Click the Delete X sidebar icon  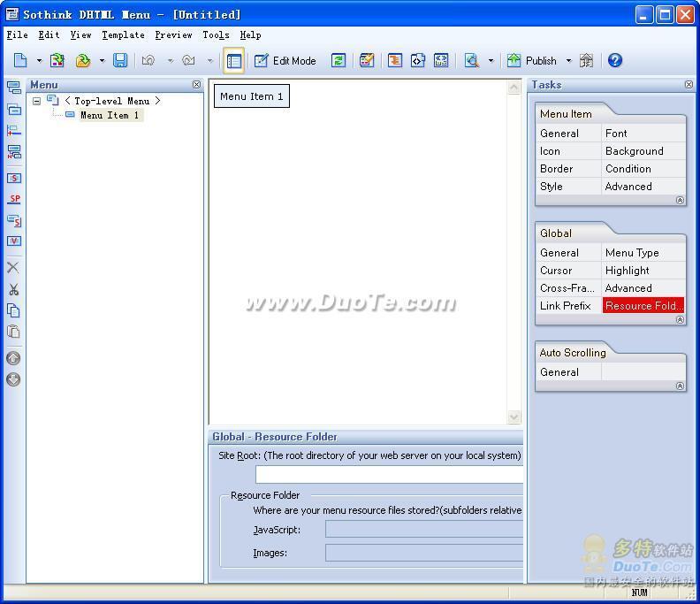click(x=13, y=267)
